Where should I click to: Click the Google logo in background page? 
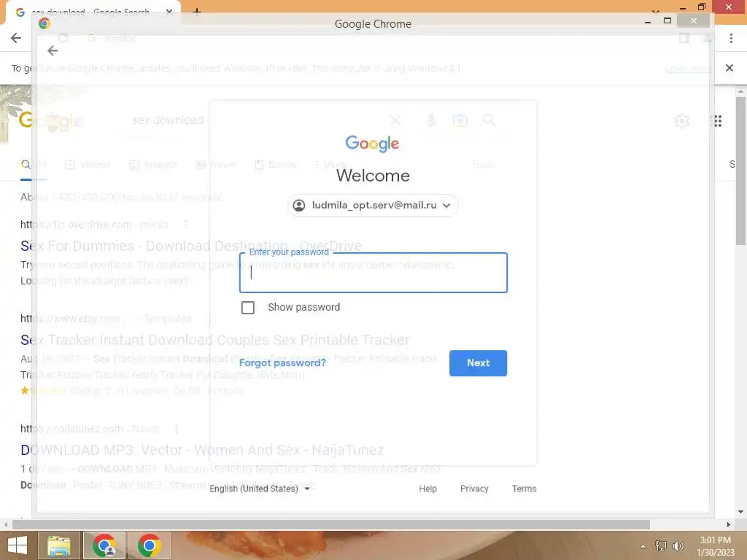51,121
